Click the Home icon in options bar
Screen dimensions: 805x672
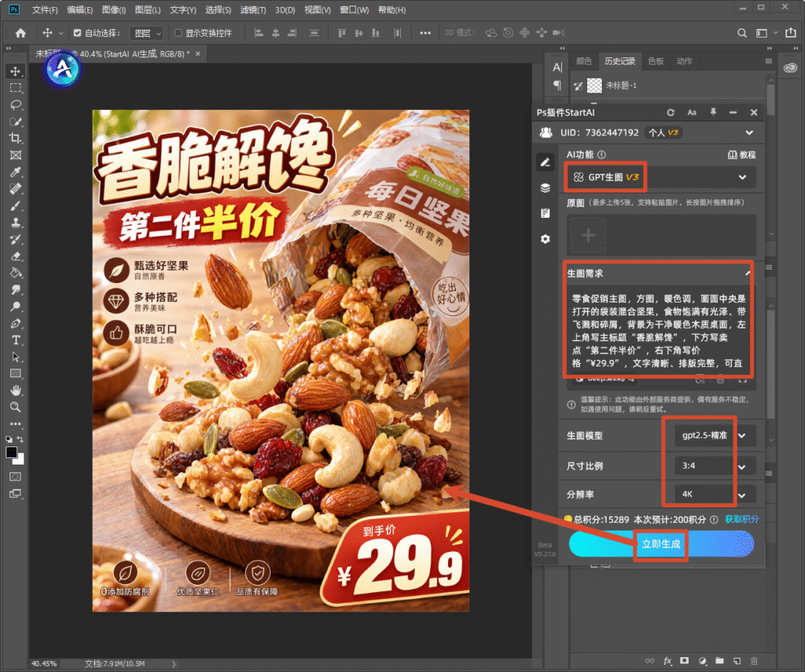click(x=20, y=33)
